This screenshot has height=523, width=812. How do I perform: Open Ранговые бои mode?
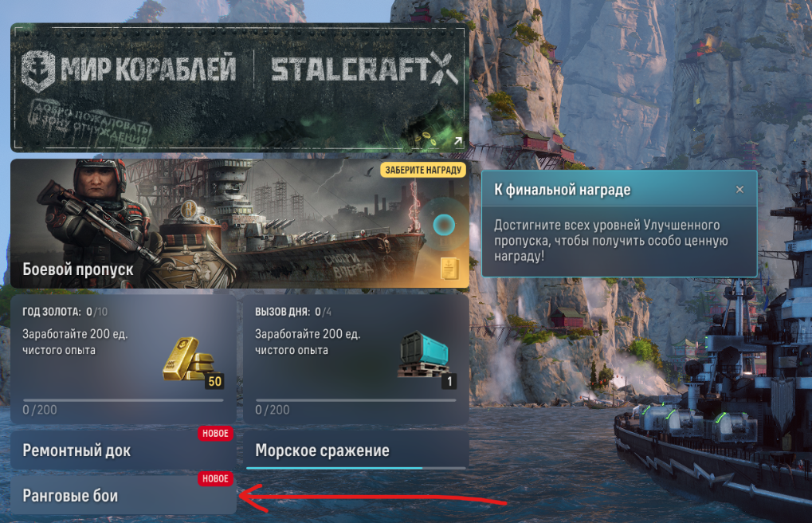coord(124,495)
